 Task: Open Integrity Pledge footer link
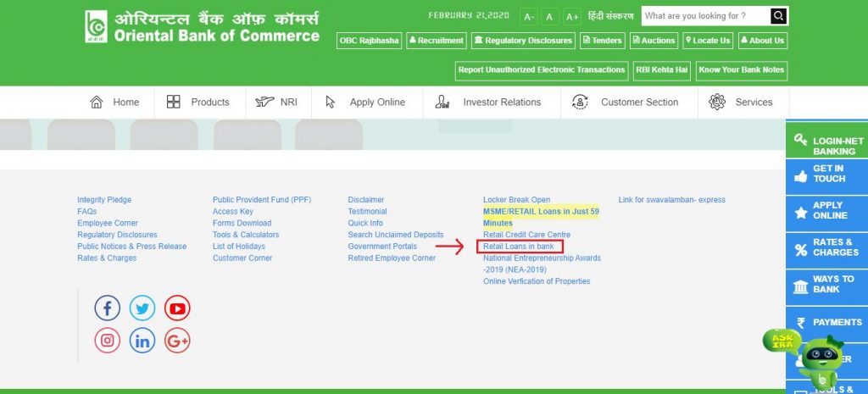(104, 200)
